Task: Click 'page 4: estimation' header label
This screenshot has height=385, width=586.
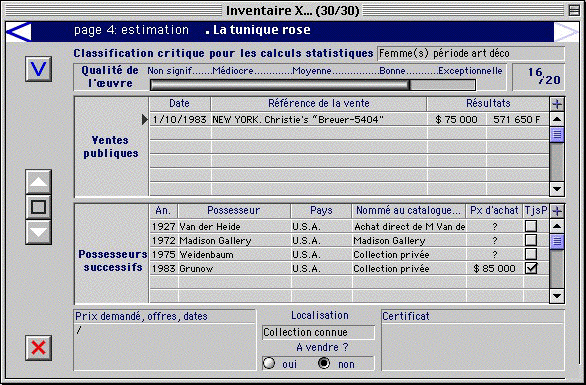Action: (x=131, y=30)
